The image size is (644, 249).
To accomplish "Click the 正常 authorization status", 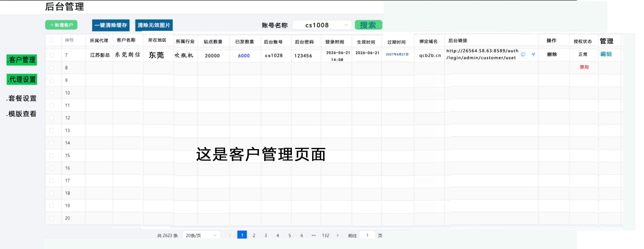I will pos(583,54).
